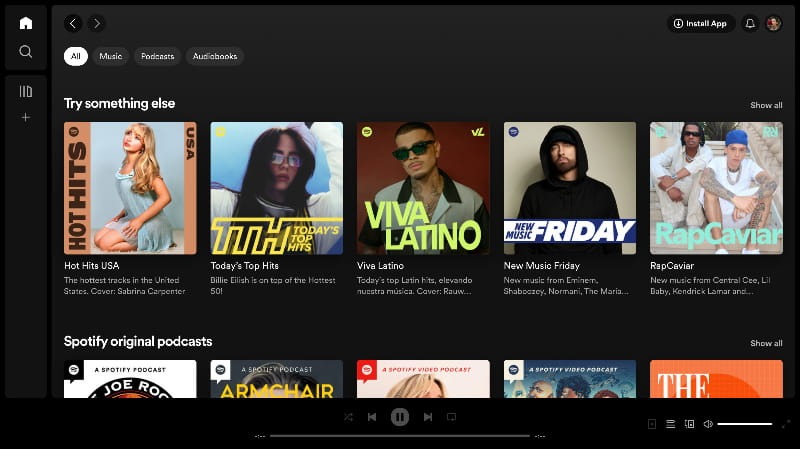Open the notifications bell
The image size is (800, 449).
tap(750, 23)
